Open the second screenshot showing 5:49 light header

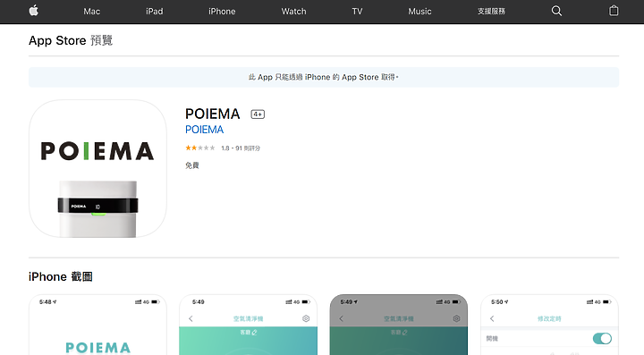(x=248, y=325)
